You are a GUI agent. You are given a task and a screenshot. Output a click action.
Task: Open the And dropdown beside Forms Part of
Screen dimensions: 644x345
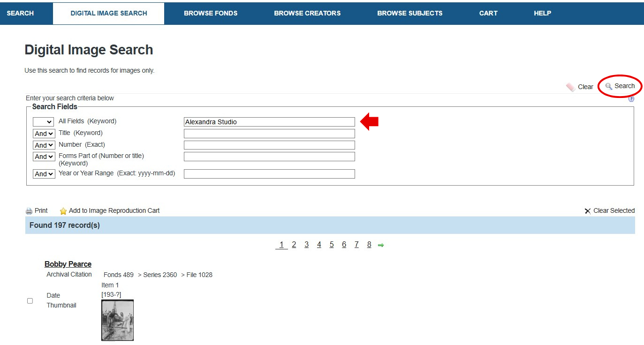[x=44, y=157]
